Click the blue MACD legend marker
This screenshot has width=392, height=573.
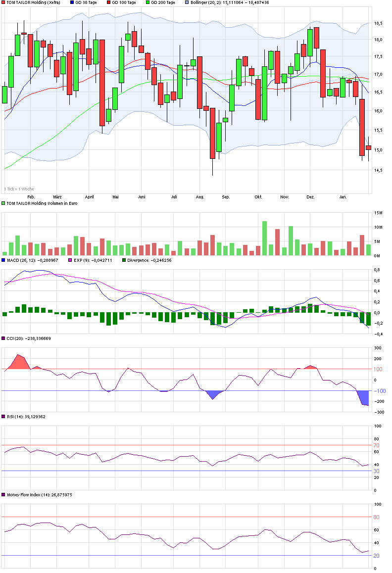point(3,260)
